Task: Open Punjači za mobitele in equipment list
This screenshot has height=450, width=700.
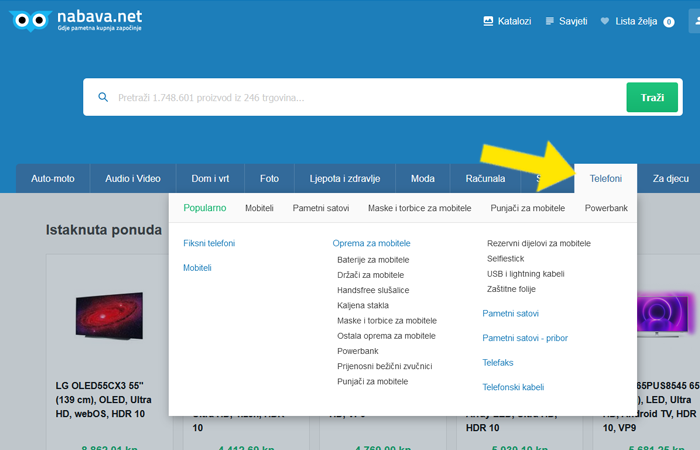Action: [372, 381]
